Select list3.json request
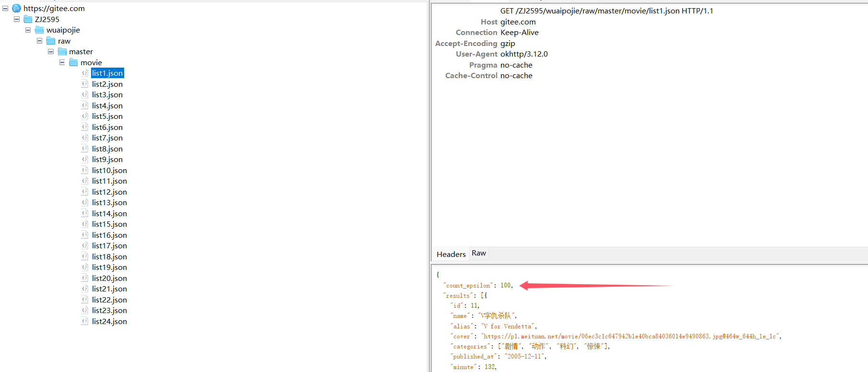The image size is (868, 372). (x=107, y=94)
